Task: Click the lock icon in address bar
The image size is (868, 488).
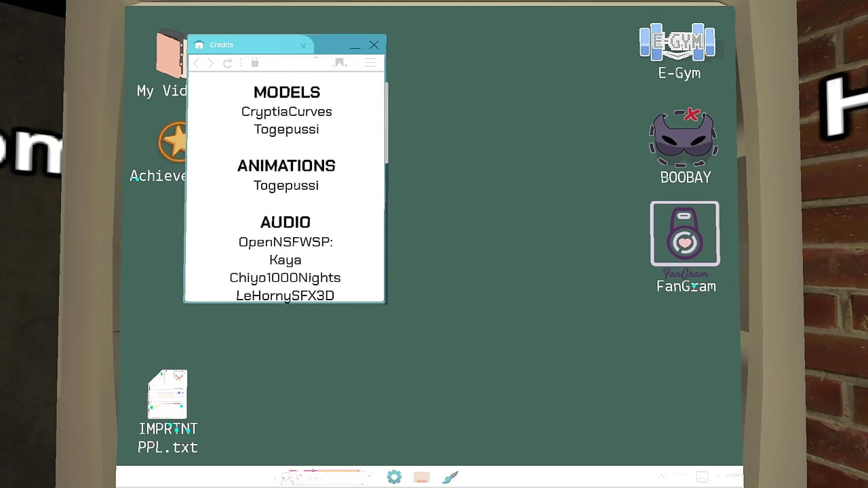Action: pyautogui.click(x=255, y=62)
